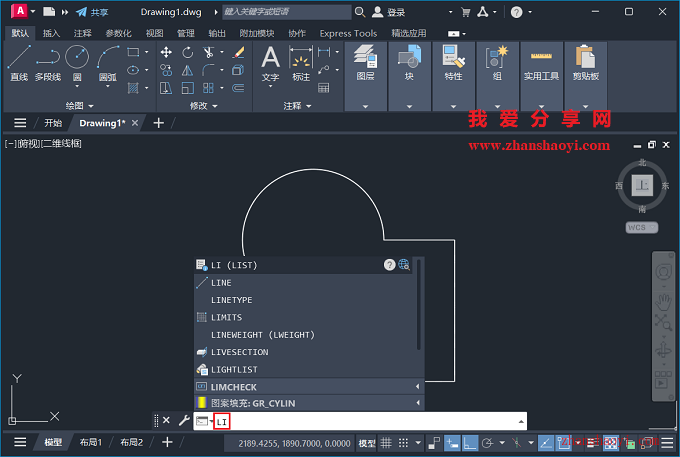Click the Hatch fill icon
The width and height of the screenshot is (680, 457).
(133, 88)
